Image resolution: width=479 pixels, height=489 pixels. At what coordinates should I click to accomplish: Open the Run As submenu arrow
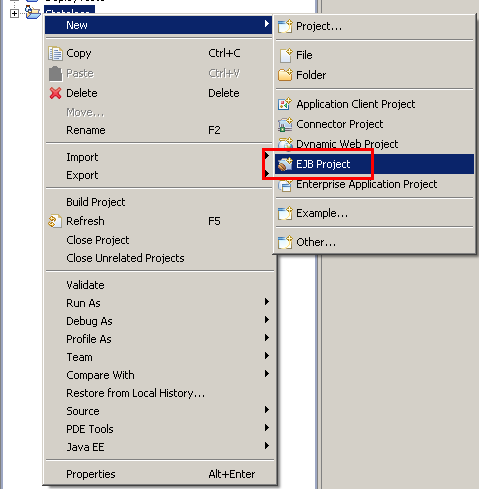(267, 302)
